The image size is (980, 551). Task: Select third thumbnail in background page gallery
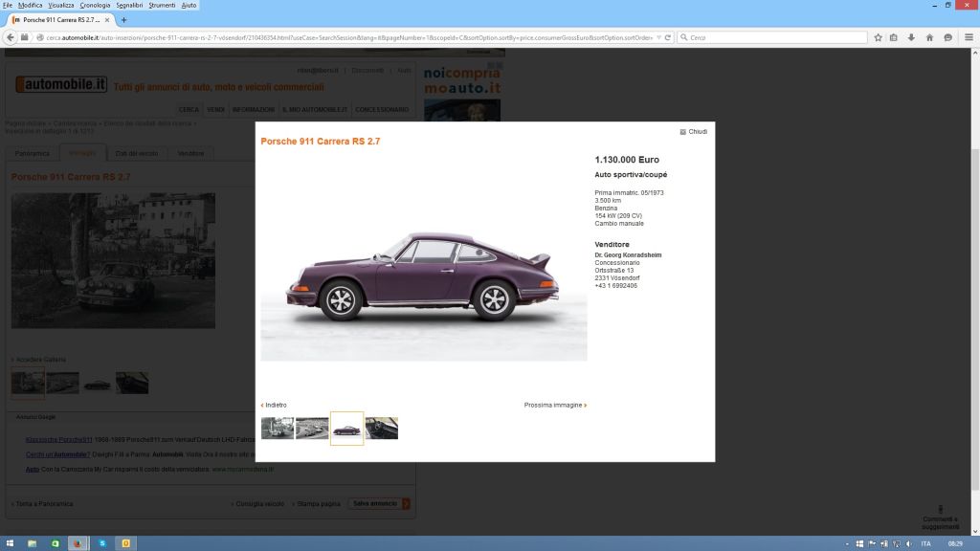[98, 383]
